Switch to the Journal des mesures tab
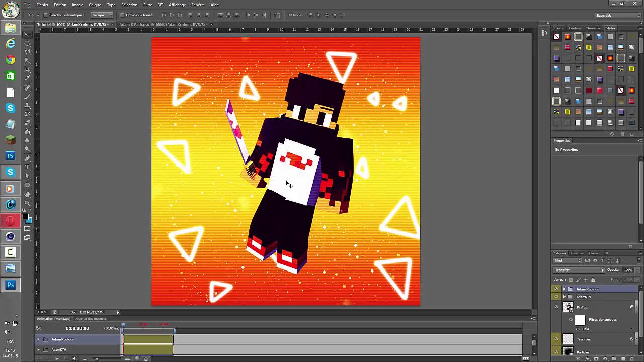 point(91,319)
